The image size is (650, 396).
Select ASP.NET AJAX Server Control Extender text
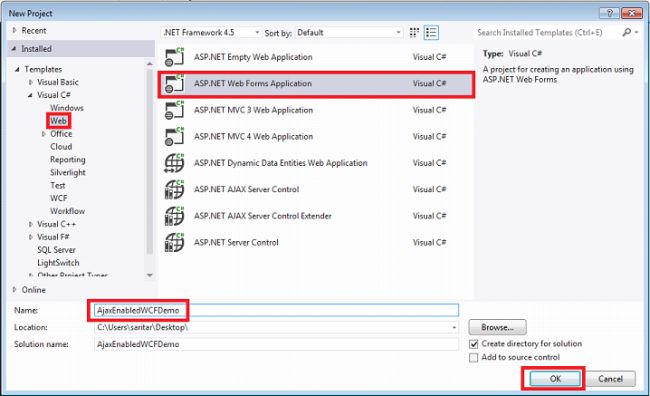[x=263, y=216]
